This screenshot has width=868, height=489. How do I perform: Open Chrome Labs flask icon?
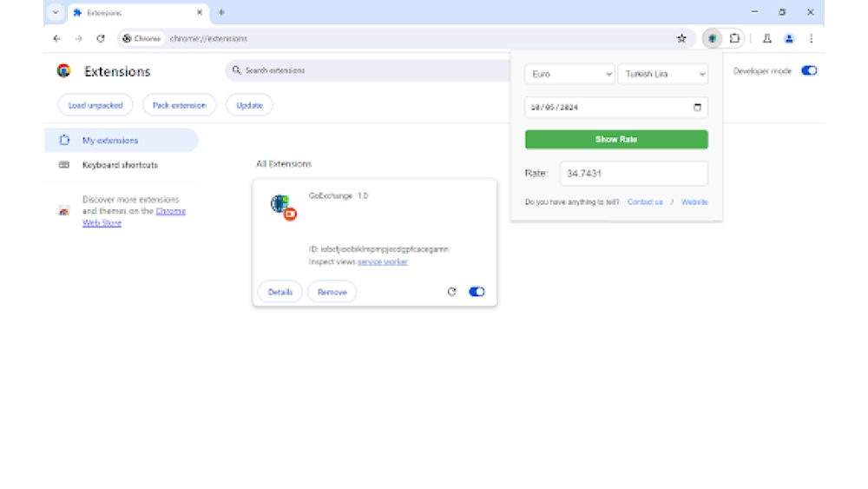(x=767, y=39)
